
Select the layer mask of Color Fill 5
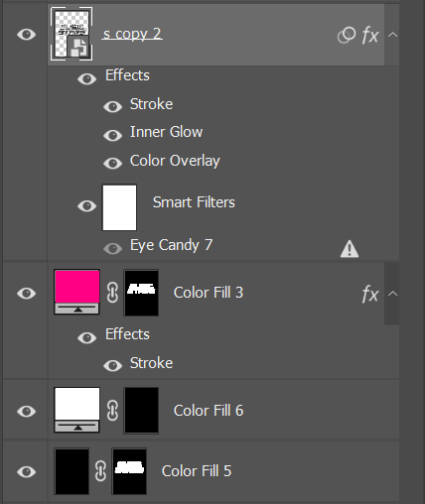pos(129,471)
